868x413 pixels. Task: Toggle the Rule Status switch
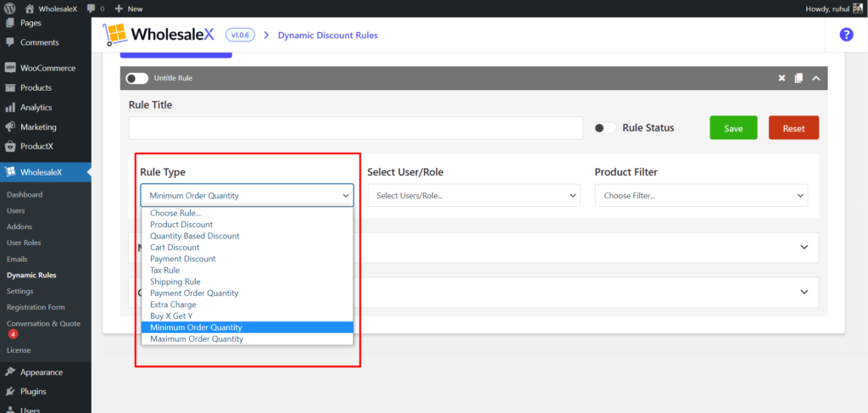click(x=605, y=128)
